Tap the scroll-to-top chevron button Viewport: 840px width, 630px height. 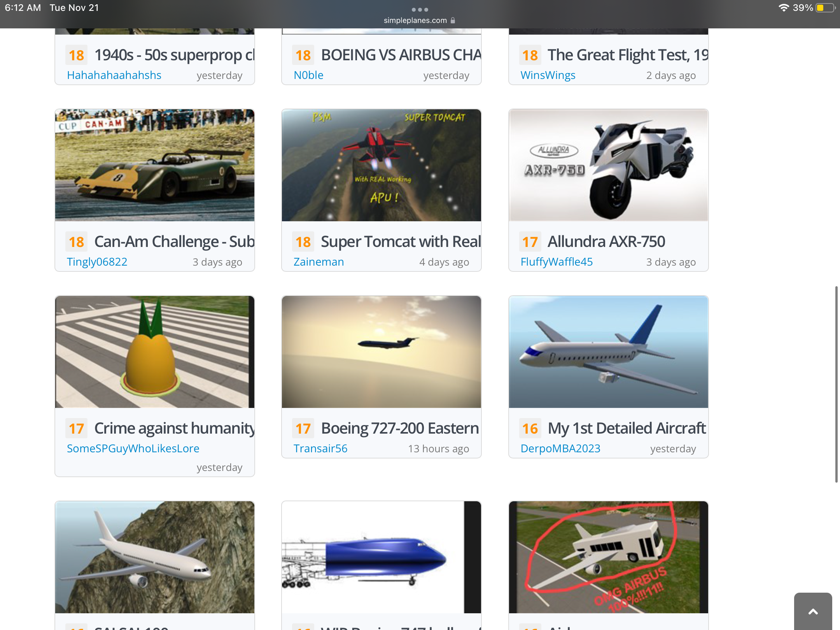point(813,611)
